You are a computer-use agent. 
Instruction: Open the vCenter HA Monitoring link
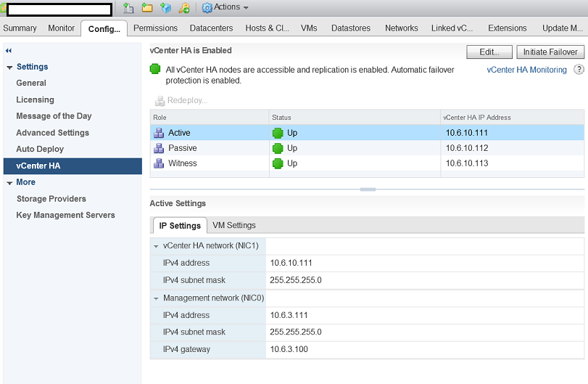tap(526, 70)
